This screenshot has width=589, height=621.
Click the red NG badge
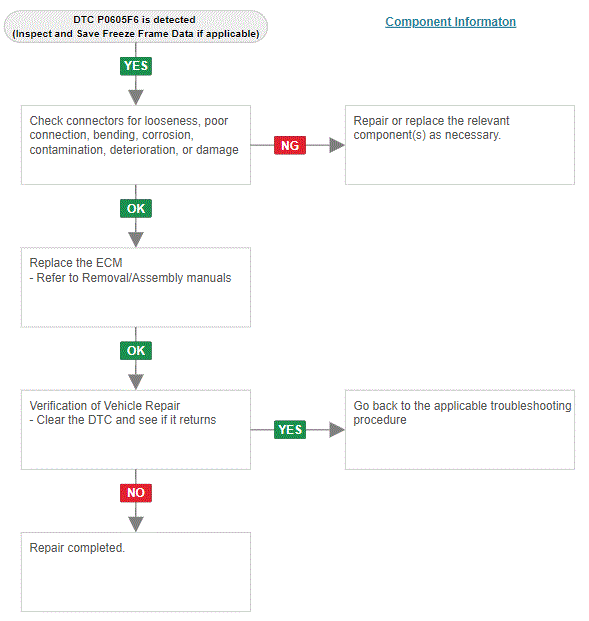tap(290, 145)
